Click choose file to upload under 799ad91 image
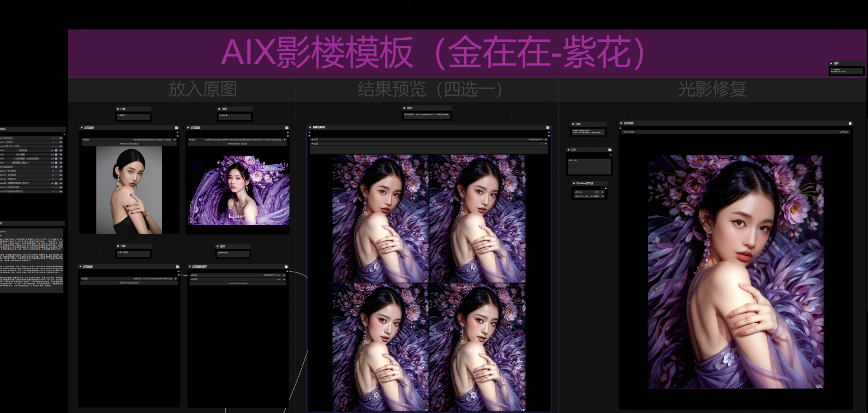 (x=129, y=144)
